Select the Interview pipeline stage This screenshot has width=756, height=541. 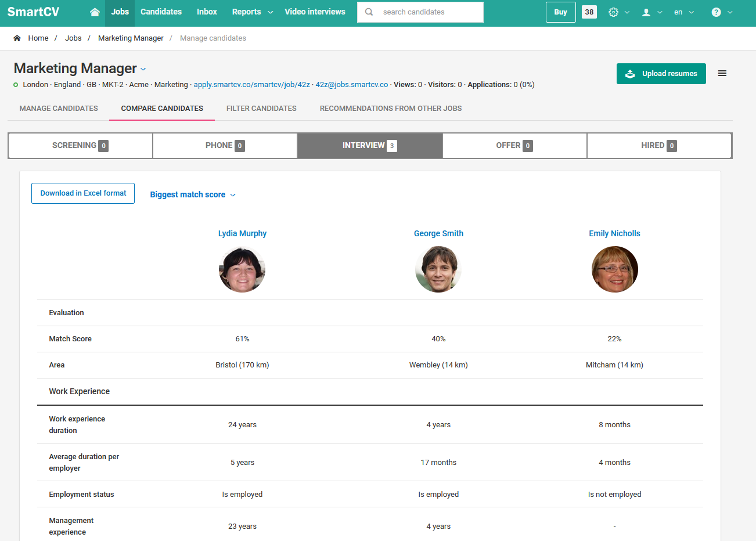click(x=370, y=146)
